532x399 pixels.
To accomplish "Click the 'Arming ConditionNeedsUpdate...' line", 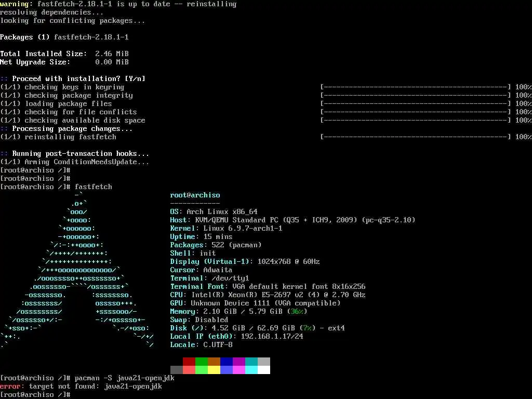I will [74, 162].
